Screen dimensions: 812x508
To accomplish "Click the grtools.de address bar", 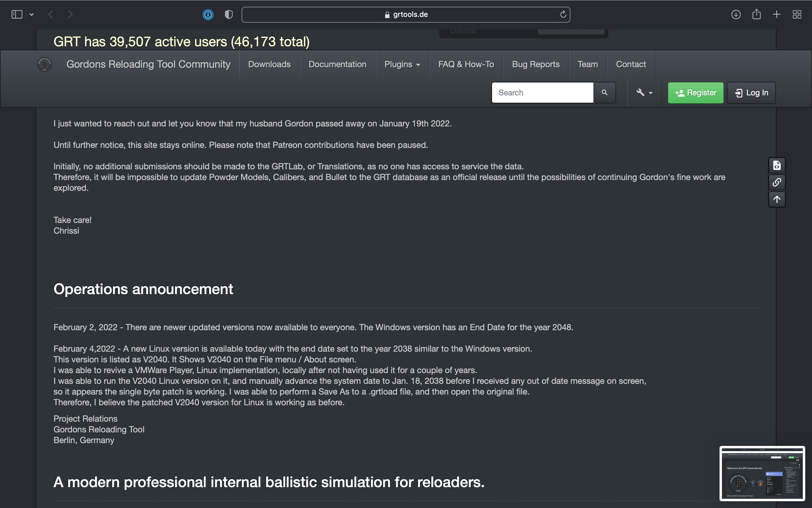I will coord(406,14).
